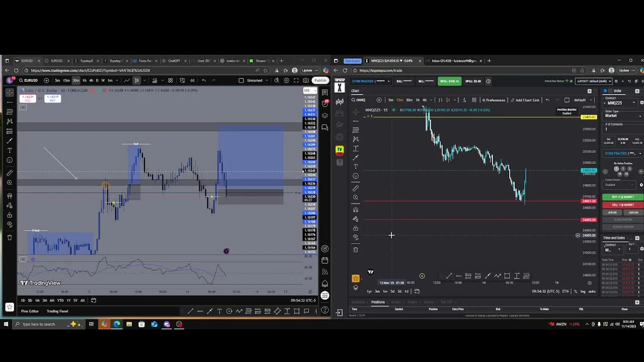
Task: Delete drawings with TradingView trash icon
Action: pyautogui.click(x=10, y=237)
